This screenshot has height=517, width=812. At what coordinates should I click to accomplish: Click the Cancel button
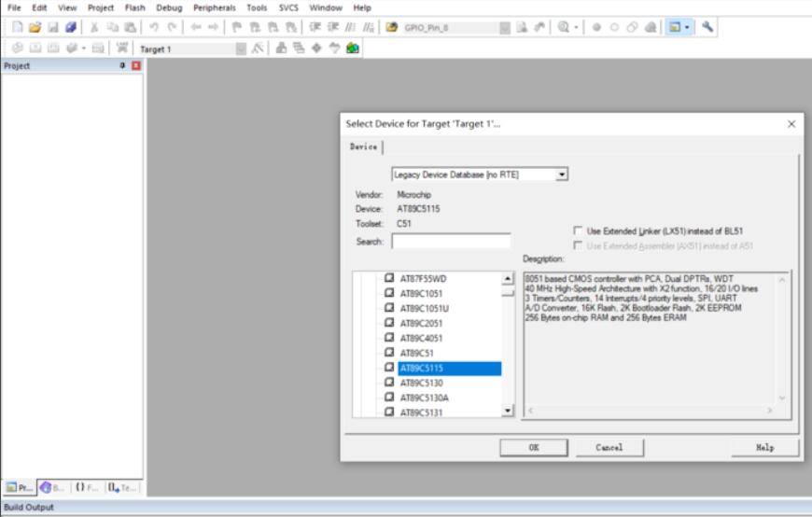coord(609,448)
